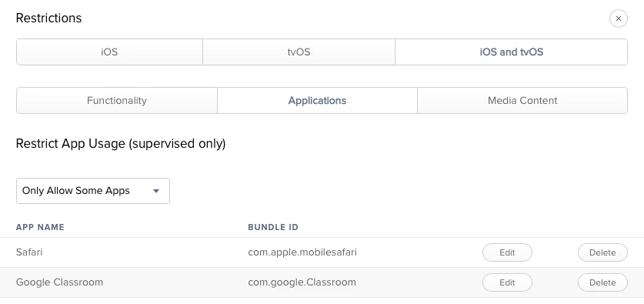Click the com.google.Classroom bundle ID

coord(302,282)
